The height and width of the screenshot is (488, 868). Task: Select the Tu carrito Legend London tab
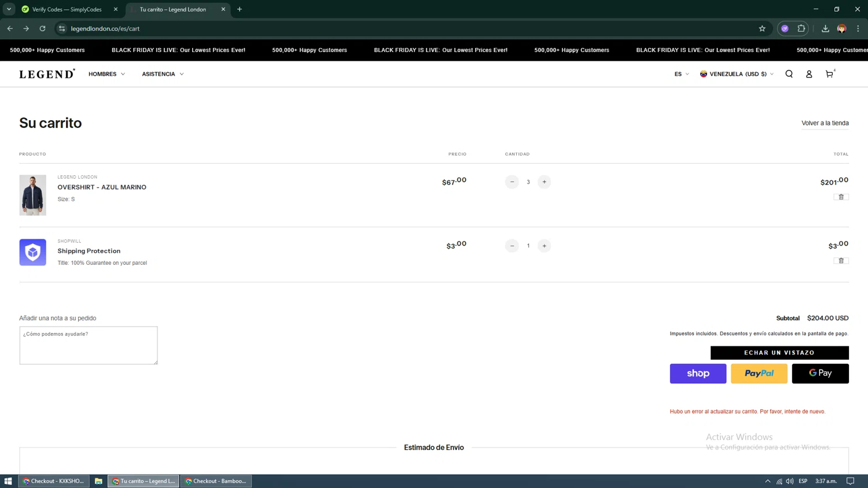point(172,9)
